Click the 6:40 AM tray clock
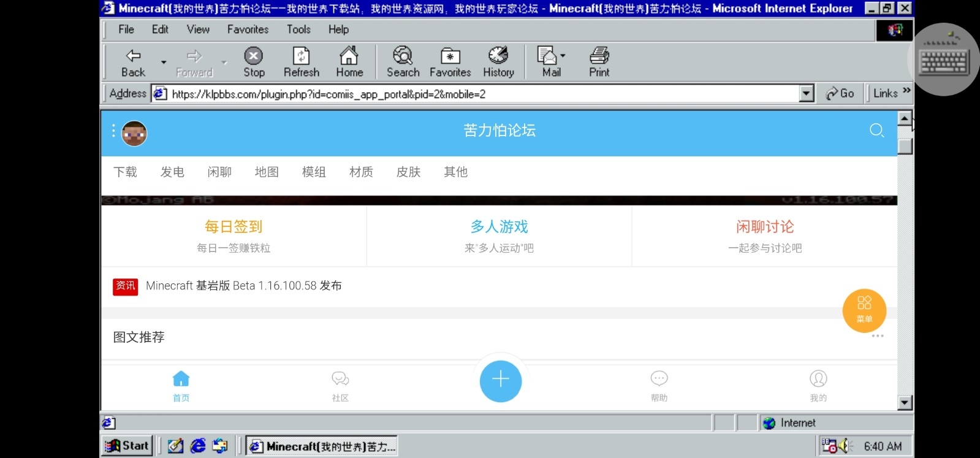The height and width of the screenshot is (458, 980). [x=883, y=446]
